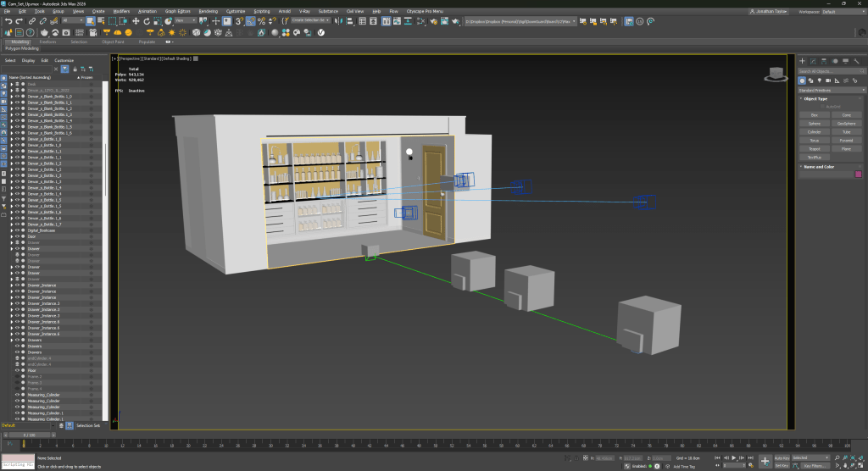
Task: Toggle Auto Key animation mode
Action: click(x=782, y=458)
